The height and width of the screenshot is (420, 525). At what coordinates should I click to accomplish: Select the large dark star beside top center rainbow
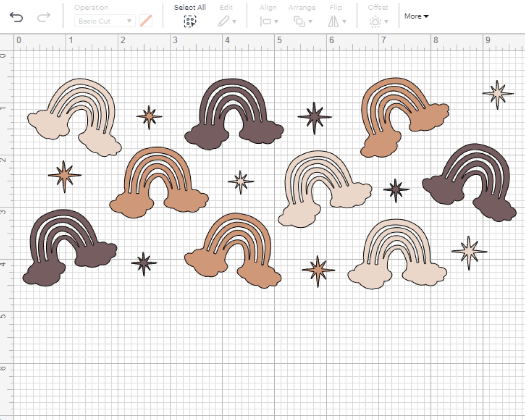point(314,118)
